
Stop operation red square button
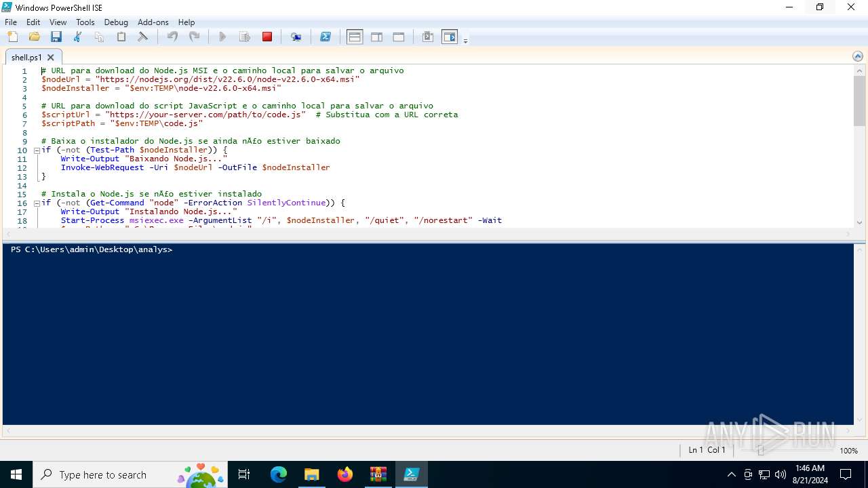[x=267, y=37]
